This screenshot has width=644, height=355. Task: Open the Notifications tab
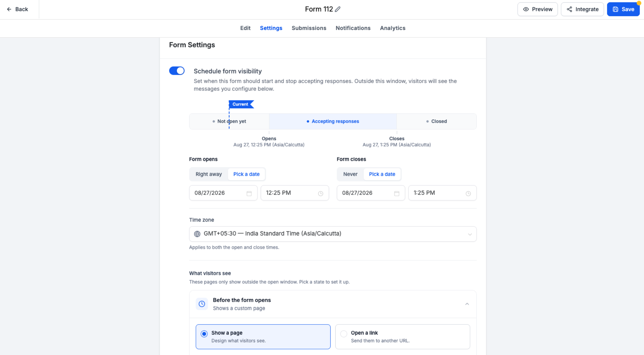click(353, 28)
